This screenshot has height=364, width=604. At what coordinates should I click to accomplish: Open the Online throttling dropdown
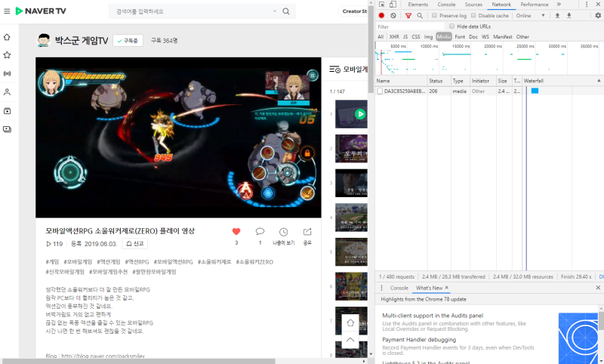click(x=531, y=15)
